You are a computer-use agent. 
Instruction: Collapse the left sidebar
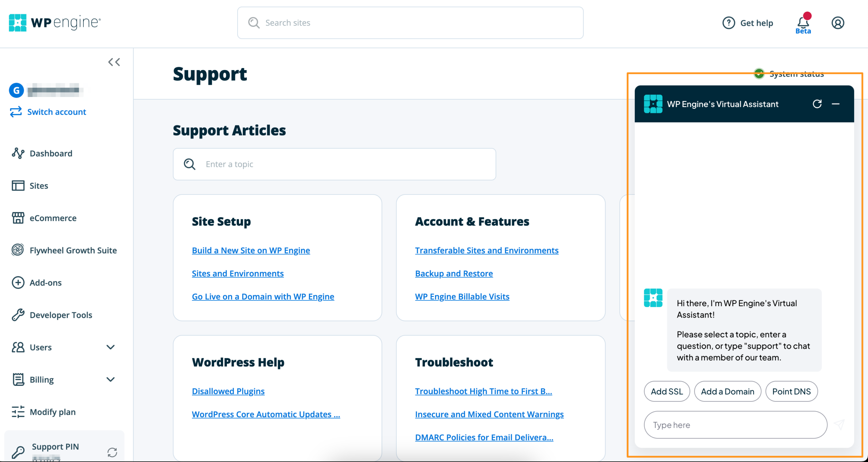tap(114, 62)
